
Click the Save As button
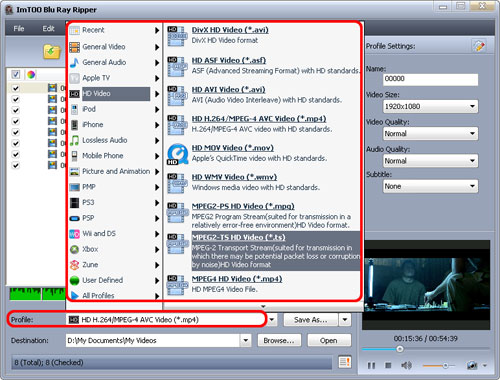pyautogui.click(x=311, y=320)
